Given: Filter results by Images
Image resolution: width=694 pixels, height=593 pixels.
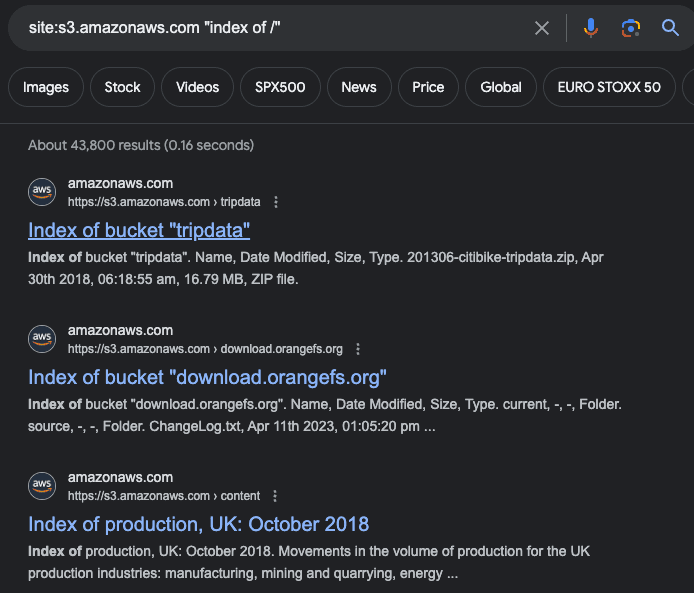Looking at the screenshot, I should pos(46,87).
